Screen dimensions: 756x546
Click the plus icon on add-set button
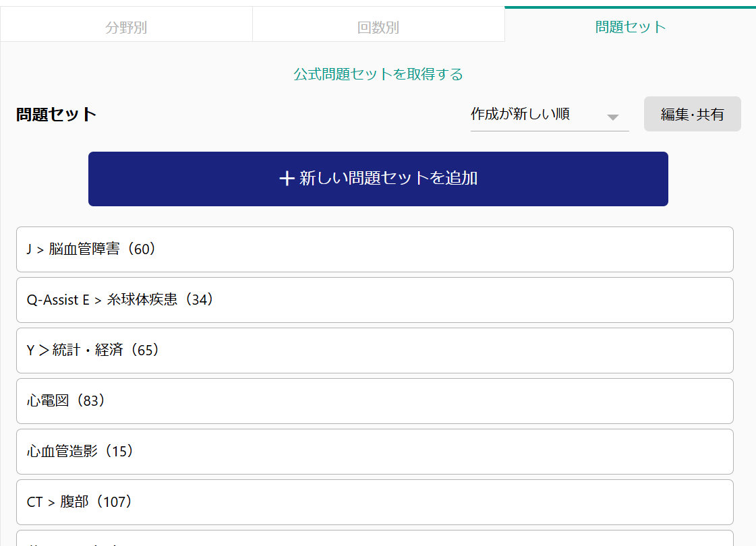287,179
